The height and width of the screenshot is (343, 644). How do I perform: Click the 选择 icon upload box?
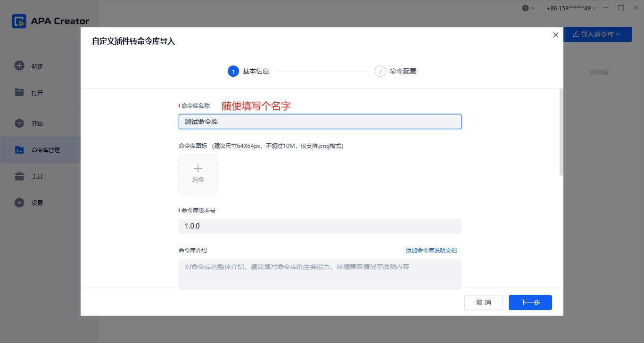click(198, 174)
